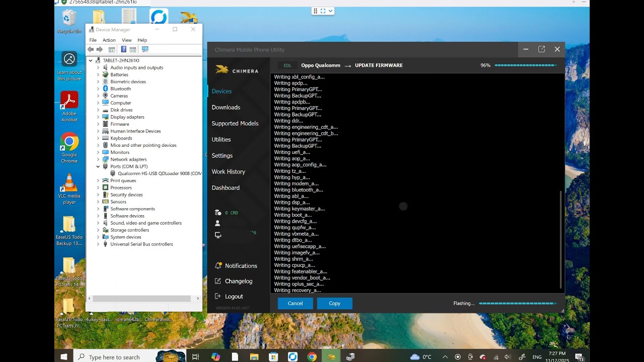Select Devices in Chimera sidebar
Screen dimensions: 644x362
[x=222, y=91]
